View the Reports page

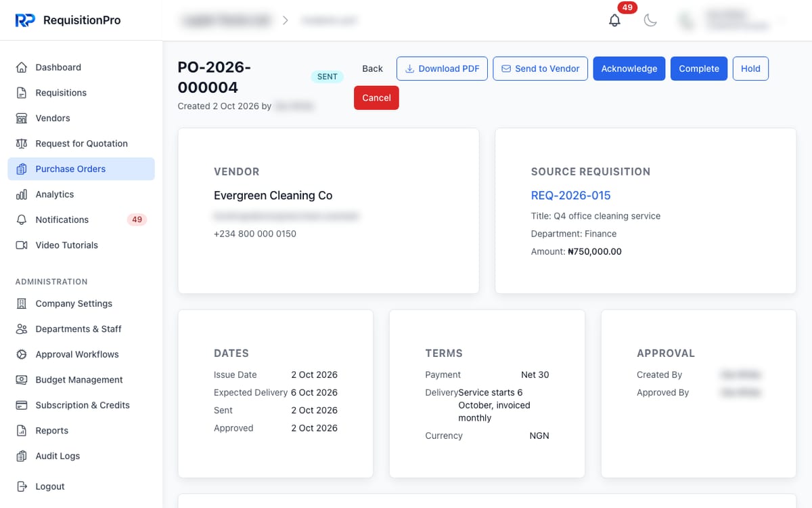(x=81, y=431)
